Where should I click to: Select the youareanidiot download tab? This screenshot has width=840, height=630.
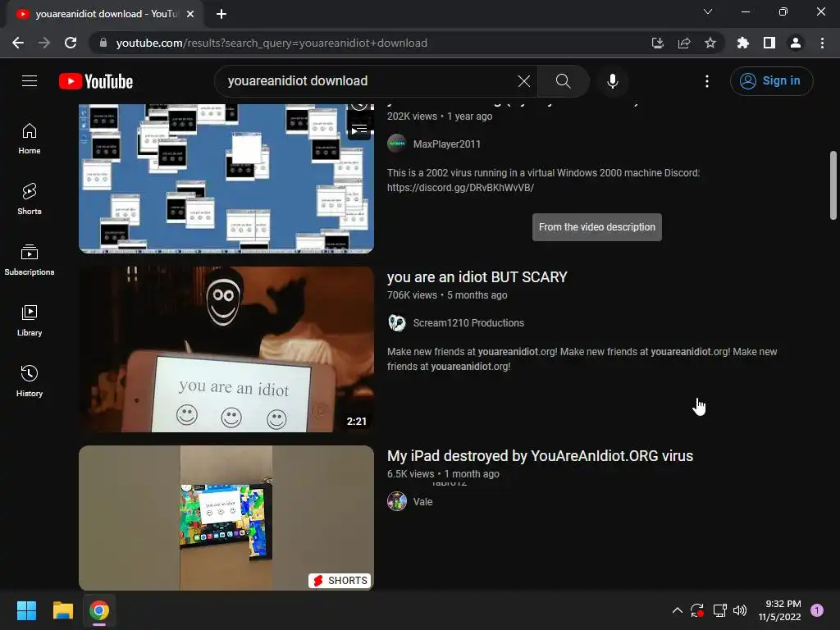105,14
